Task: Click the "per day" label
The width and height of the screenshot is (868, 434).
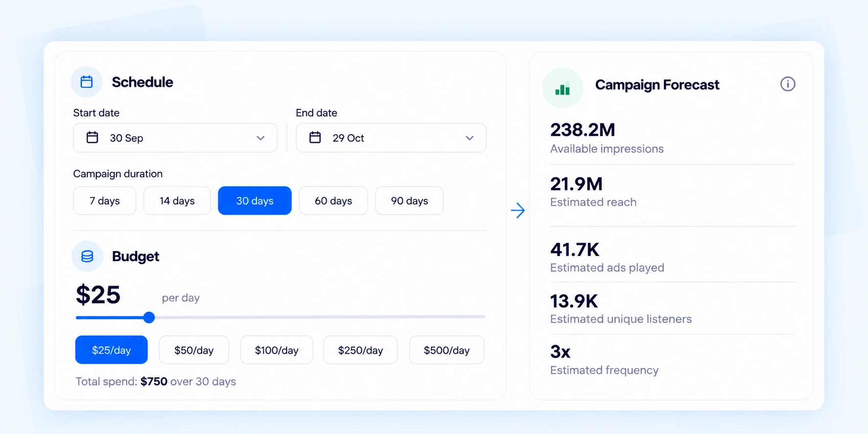Action: [181, 297]
